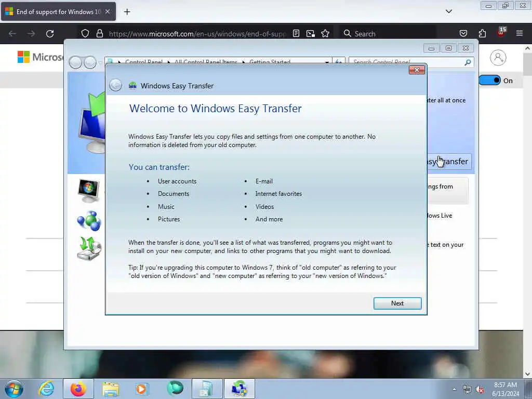Click All Control Panel Items breadcrumb
The image size is (532, 399).
coord(206,62)
